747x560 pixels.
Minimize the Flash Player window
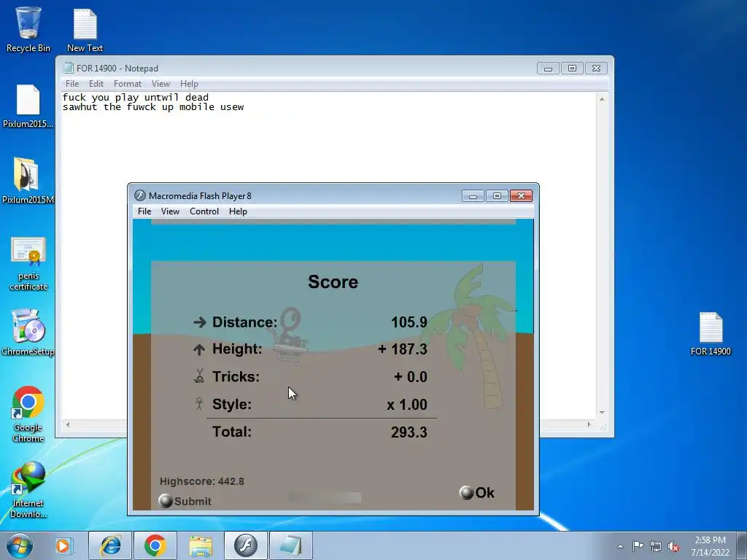click(473, 195)
